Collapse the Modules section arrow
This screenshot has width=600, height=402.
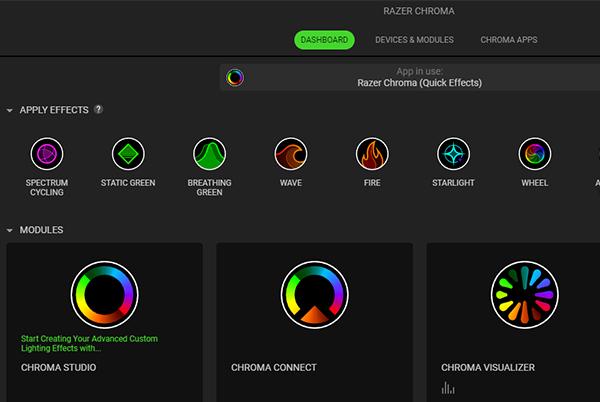(10, 230)
